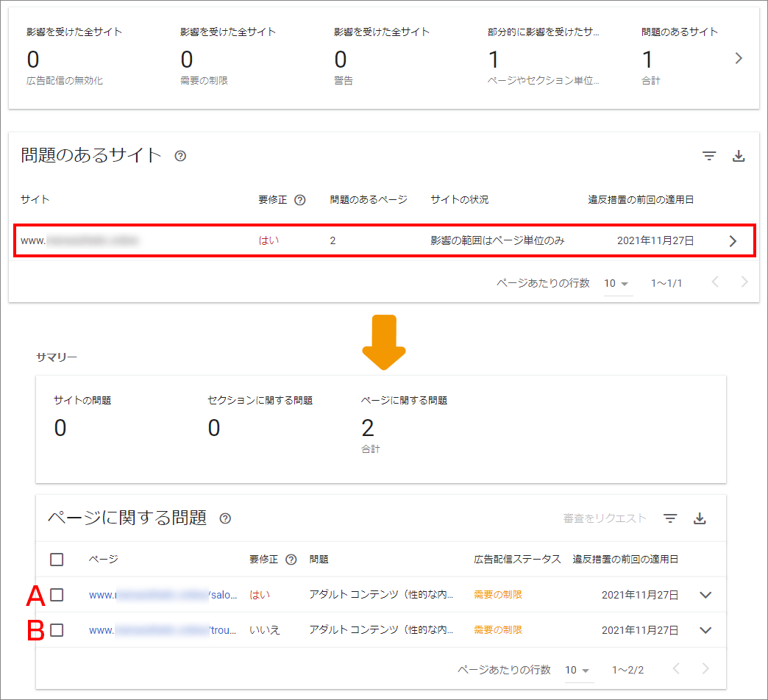Click 違反措置の前回の適用日 header in site table
This screenshot has height=700, width=768.
click(x=641, y=199)
